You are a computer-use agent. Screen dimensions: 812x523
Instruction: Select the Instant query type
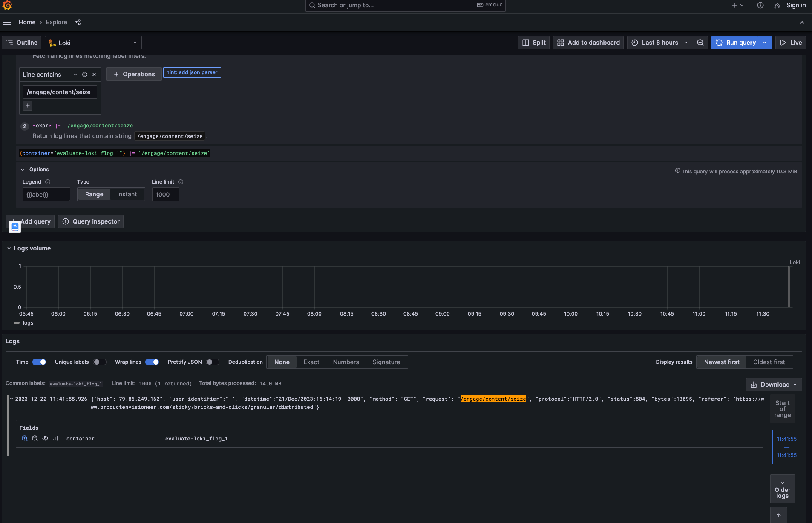(x=127, y=194)
